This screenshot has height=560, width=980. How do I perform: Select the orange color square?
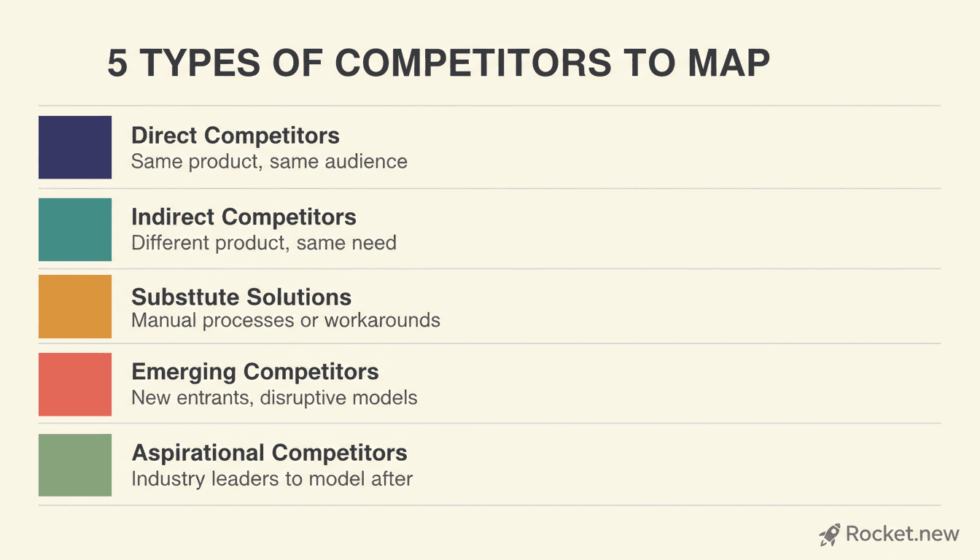(x=75, y=306)
